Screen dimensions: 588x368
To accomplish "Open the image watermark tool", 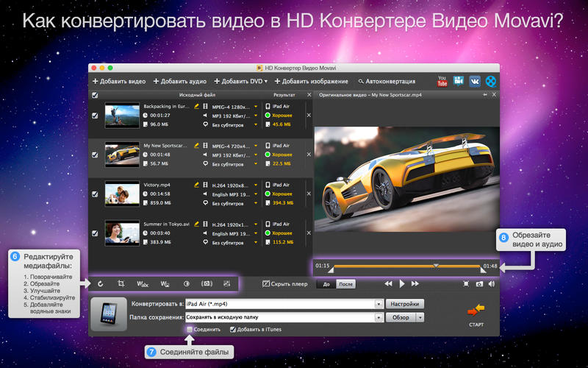I will (165, 284).
